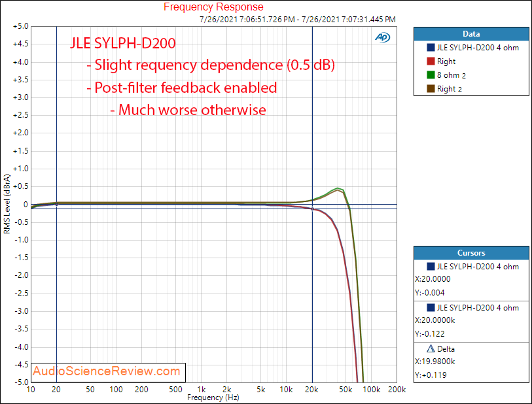The image size is (532, 404).
Task: Click the cursor marker at 20 Hz
Action: point(57,205)
